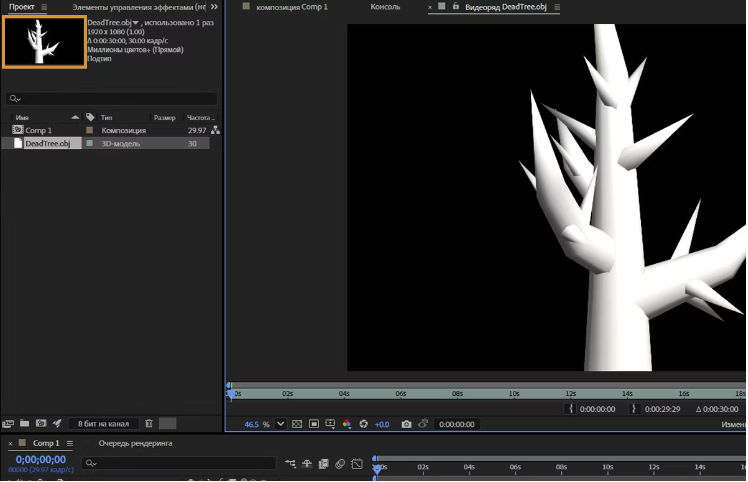
Task: Toggle frame blending in timeline
Action: (323, 463)
